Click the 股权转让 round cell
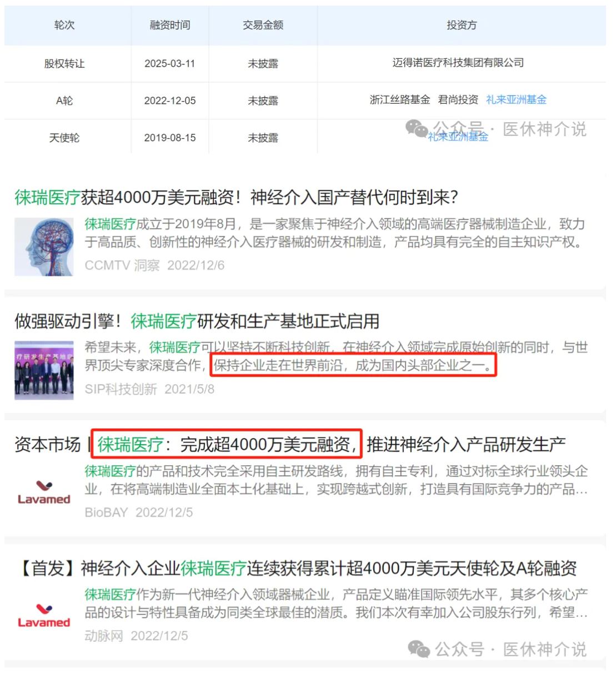The image size is (616, 680). [x=64, y=63]
